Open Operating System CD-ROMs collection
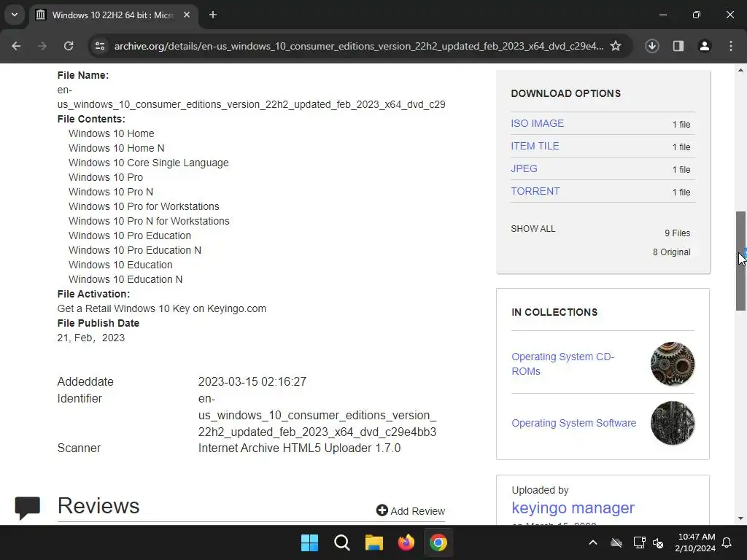The image size is (747, 560). click(563, 364)
